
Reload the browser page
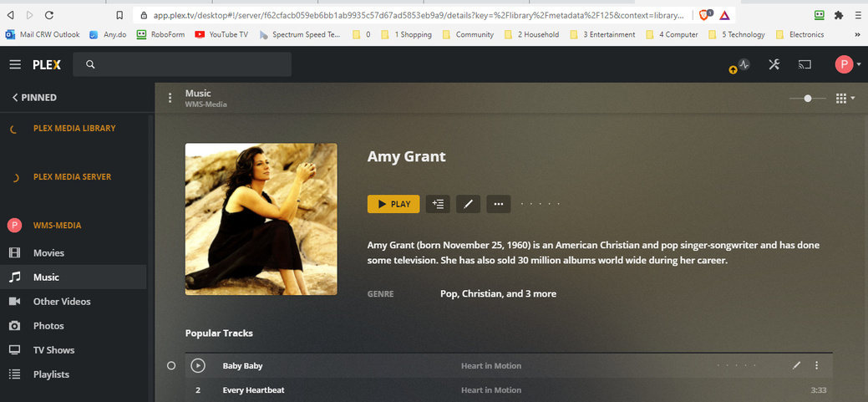click(x=48, y=15)
